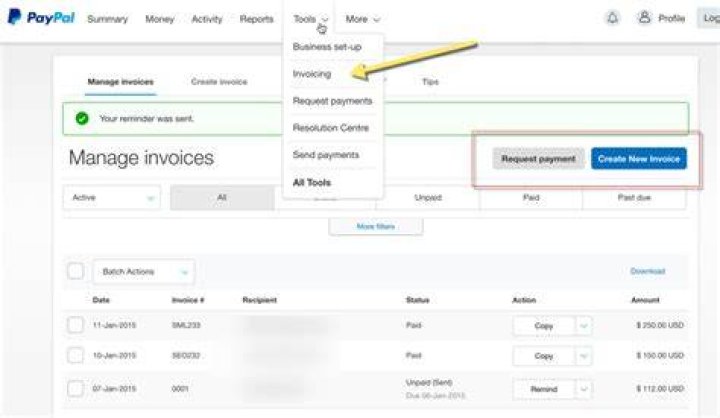Screen dimensions: 720x418
Task: Check the 11-Jan-2015 invoice row
Action: tap(75, 325)
